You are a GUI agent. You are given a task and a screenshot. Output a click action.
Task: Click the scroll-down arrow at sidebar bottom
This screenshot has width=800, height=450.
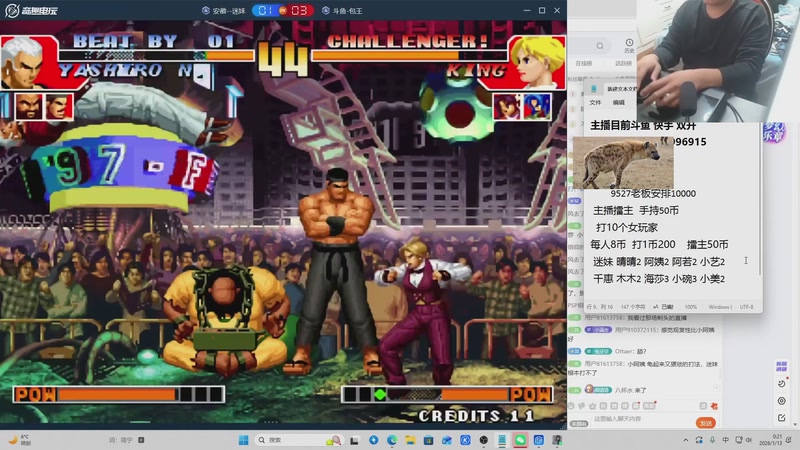pos(794,424)
